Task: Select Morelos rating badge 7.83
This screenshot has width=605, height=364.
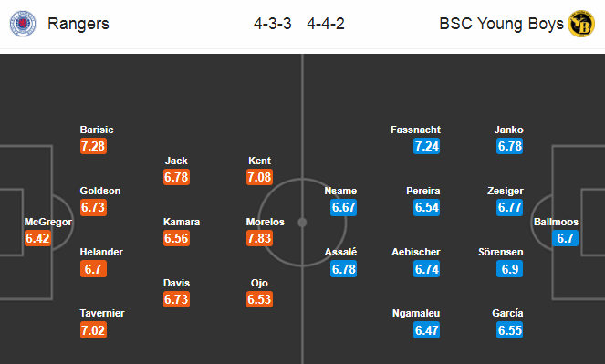Action: click(x=260, y=238)
